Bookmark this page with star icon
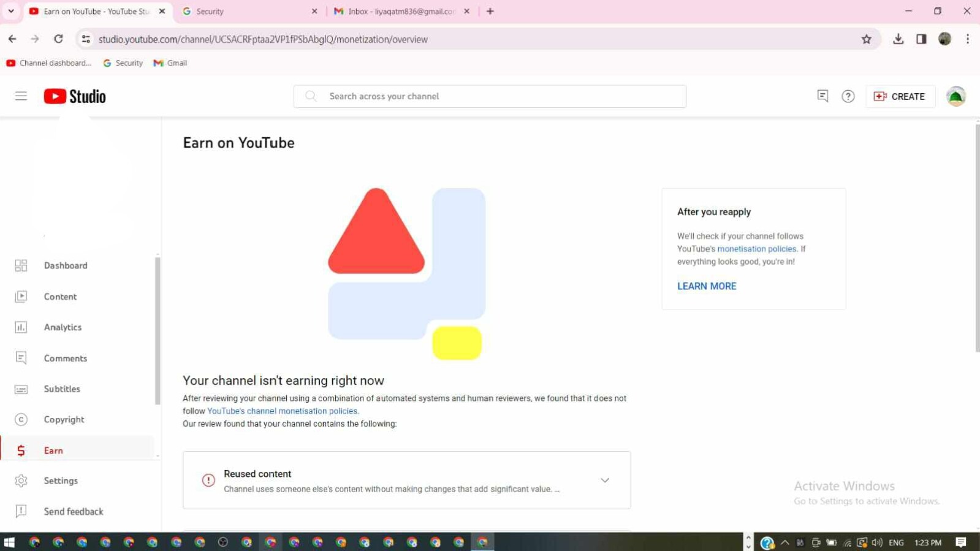The width and height of the screenshot is (980, 551). pyautogui.click(x=866, y=39)
